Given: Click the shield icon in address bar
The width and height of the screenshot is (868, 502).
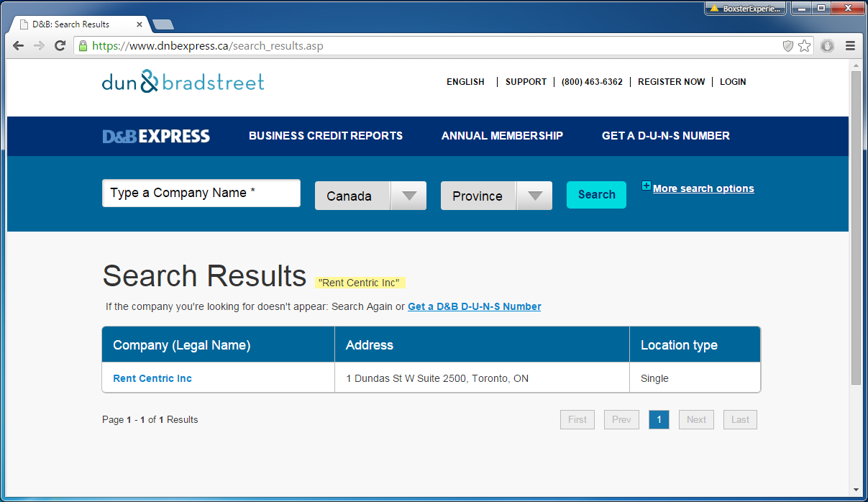Looking at the screenshot, I should point(788,46).
